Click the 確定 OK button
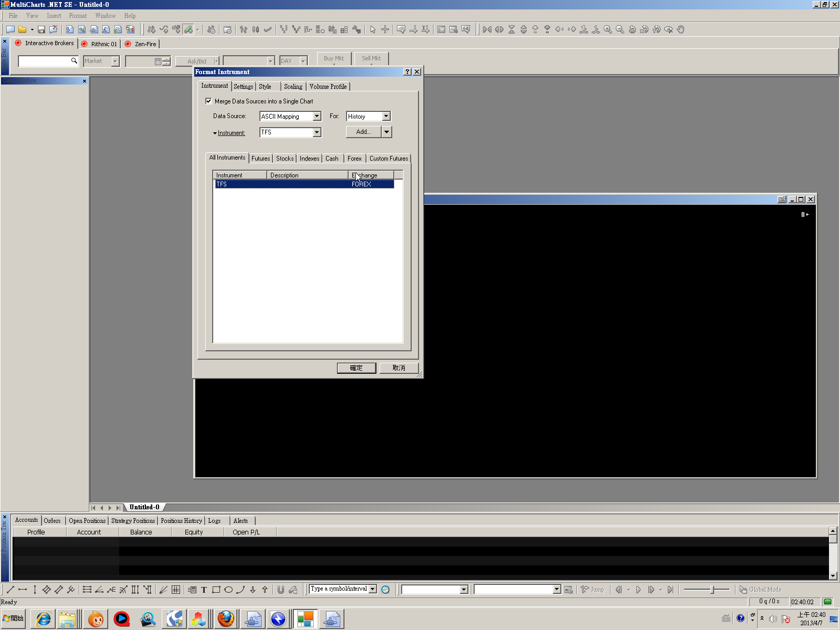The height and width of the screenshot is (630, 840). point(356,368)
